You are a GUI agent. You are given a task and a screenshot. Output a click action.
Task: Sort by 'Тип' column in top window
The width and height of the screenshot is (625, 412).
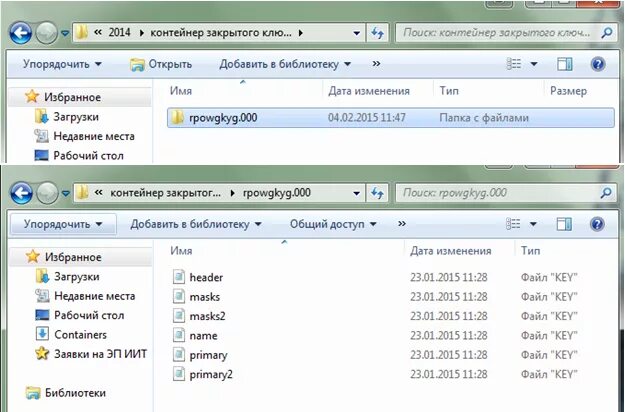(449, 91)
